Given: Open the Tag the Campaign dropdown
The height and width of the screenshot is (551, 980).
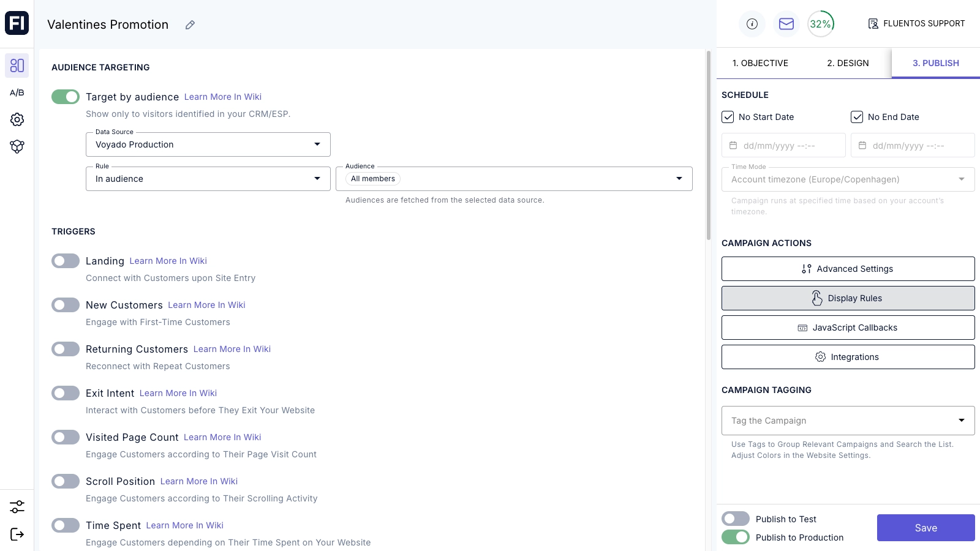Looking at the screenshot, I should point(848,421).
